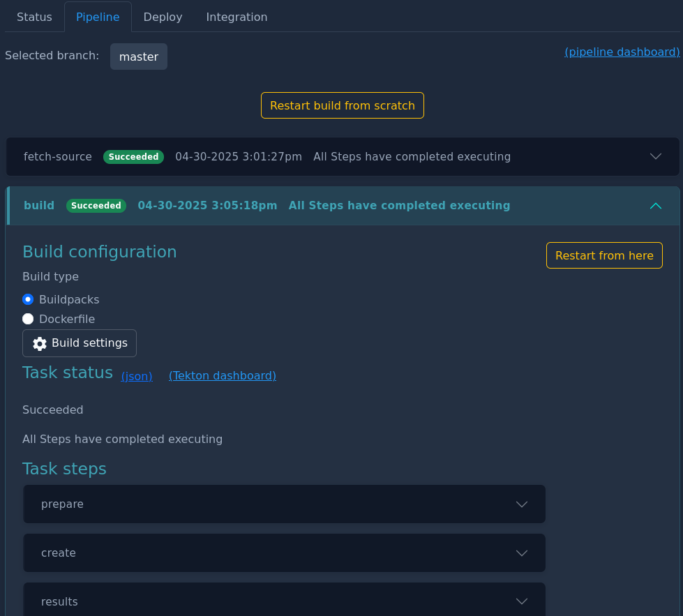Click the prepare step label
Screen dimensions: 683x616
click(x=62, y=504)
